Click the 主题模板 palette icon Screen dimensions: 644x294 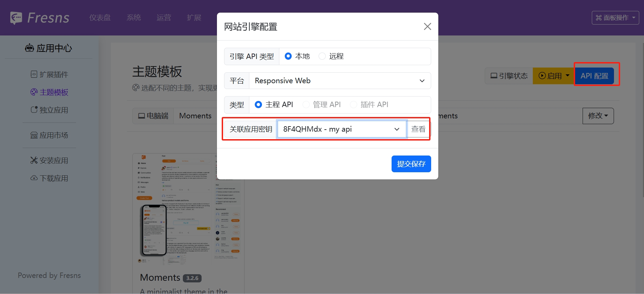pos(34,92)
